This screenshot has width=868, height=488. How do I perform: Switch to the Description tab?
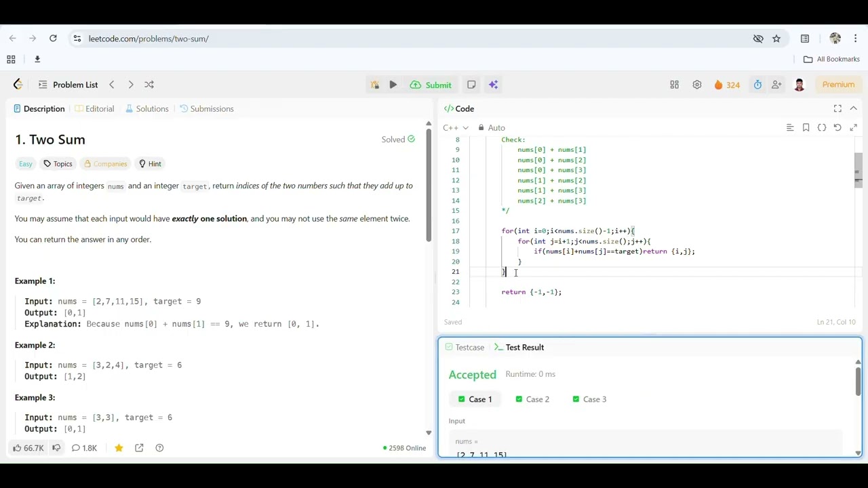(39, 108)
